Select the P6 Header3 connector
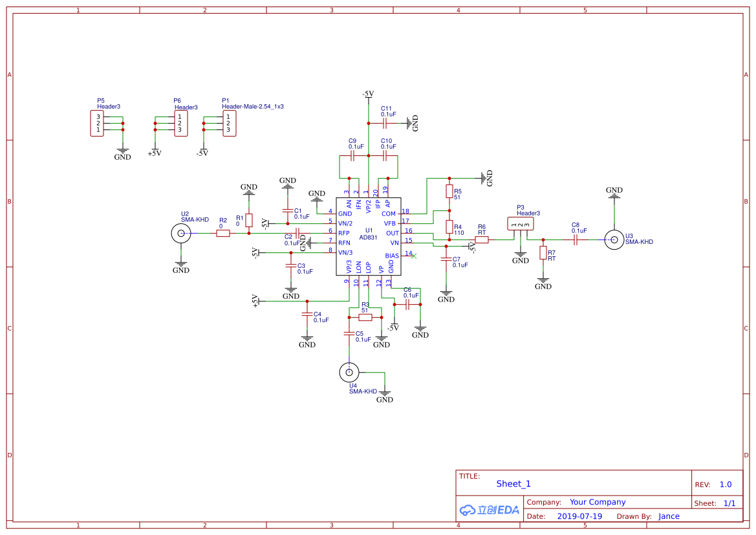This screenshot has height=535, width=756. click(181, 124)
